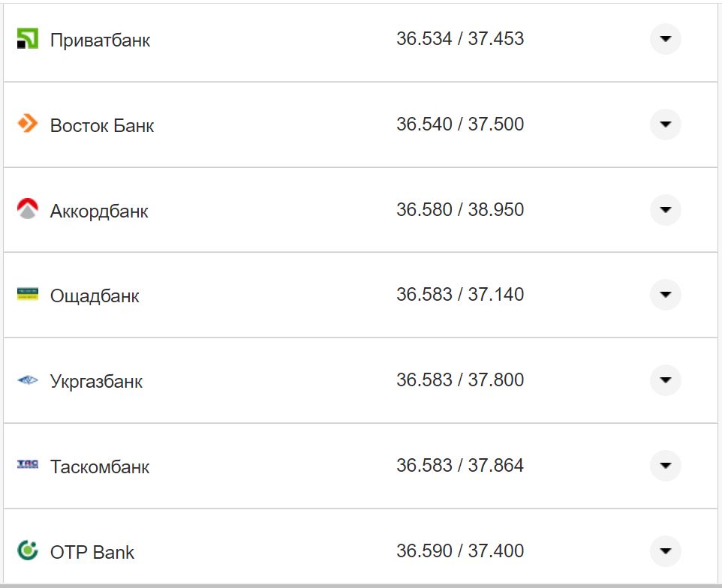
Task: Expand the Ощадбанк row arrow
Action: [665, 295]
